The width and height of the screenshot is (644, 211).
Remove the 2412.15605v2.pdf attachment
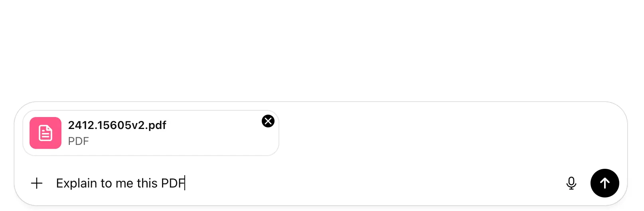coord(268,121)
